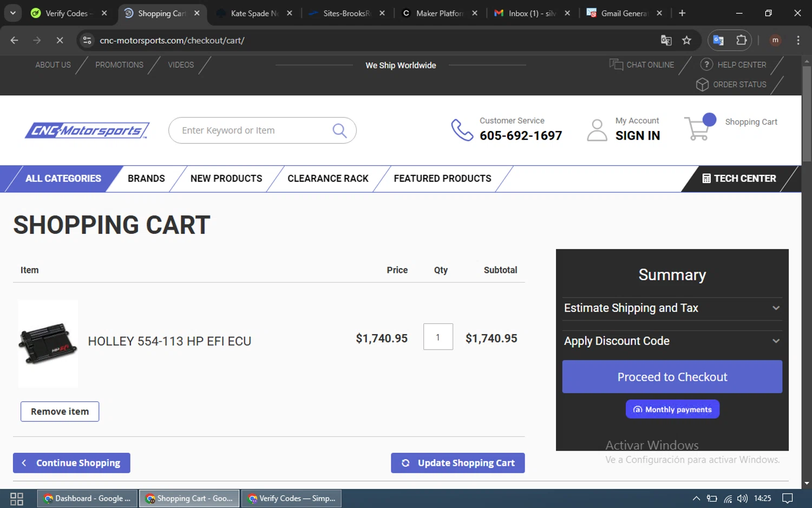Open Dashboard Chrome window in taskbar
Image resolution: width=812 pixels, height=508 pixels.
[x=87, y=498]
